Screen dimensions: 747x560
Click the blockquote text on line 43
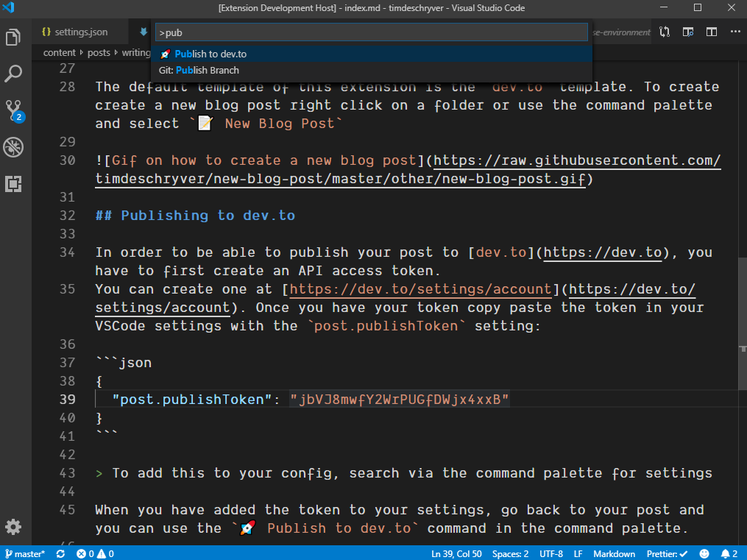(412, 473)
